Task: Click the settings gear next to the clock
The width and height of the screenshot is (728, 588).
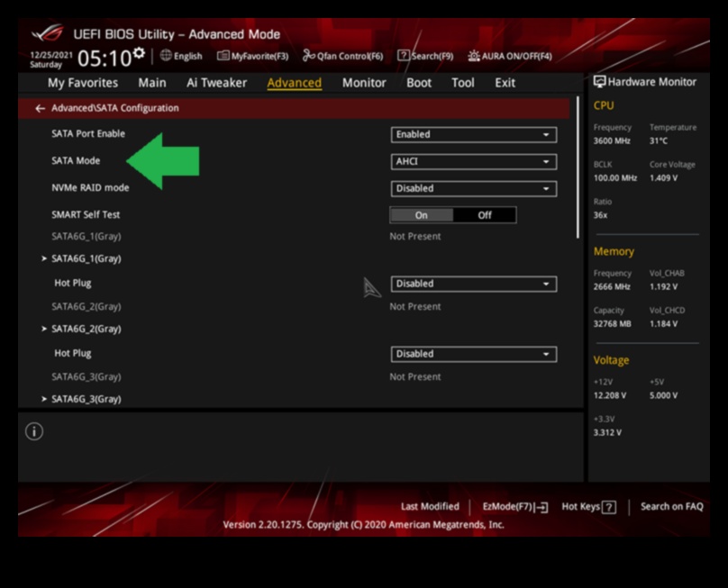Action: pyautogui.click(x=139, y=55)
